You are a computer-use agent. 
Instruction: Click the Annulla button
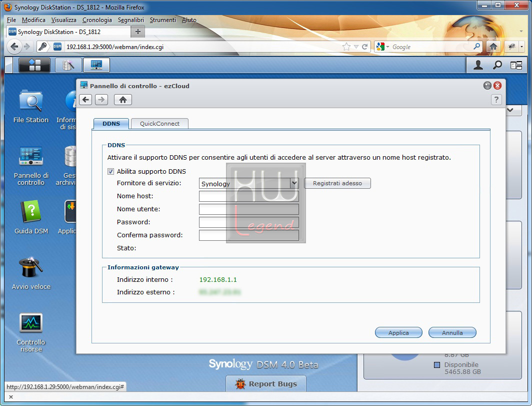point(452,333)
